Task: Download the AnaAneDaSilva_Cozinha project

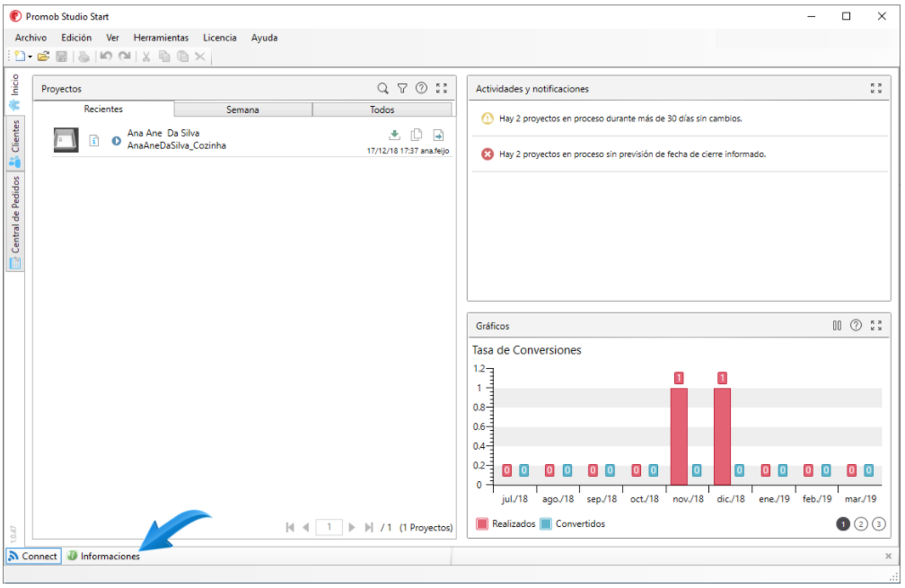Action: [x=394, y=135]
